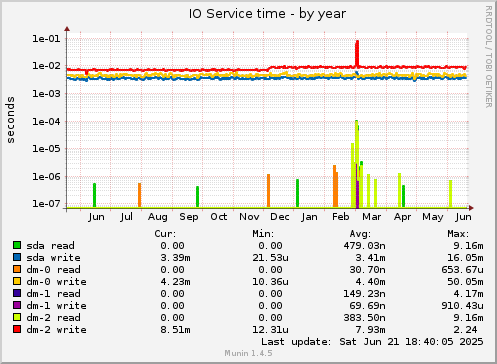Click the lime dm-2 read legend swatch
Screen dimensions: 497x364
click(x=17, y=317)
